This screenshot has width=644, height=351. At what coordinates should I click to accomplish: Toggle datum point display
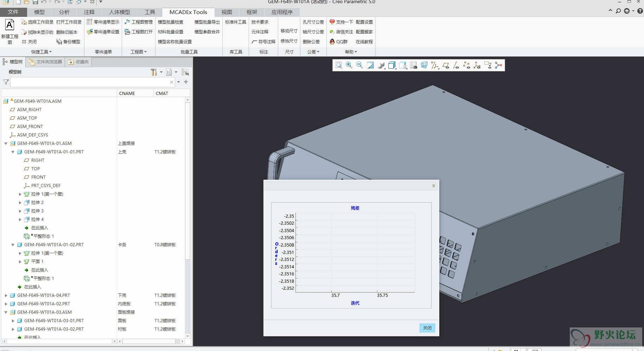(x=467, y=65)
